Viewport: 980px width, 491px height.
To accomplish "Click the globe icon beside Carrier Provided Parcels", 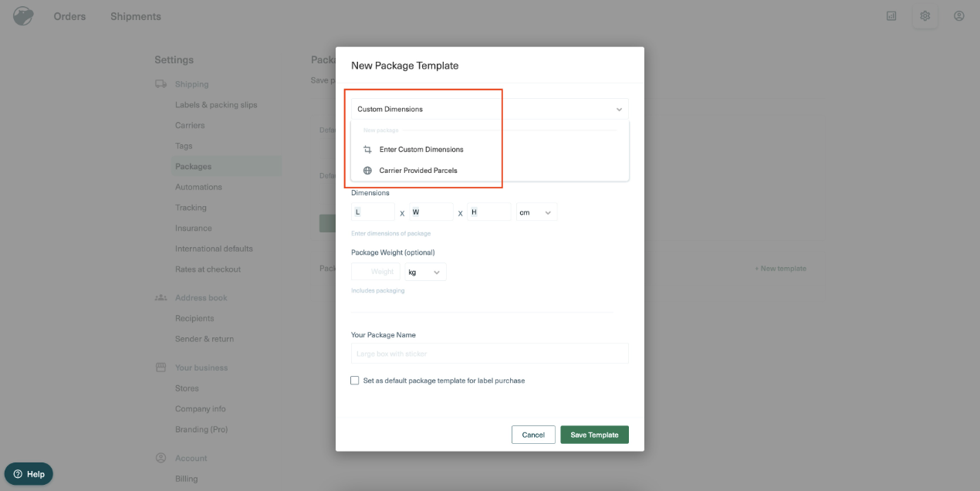I will 367,171.
